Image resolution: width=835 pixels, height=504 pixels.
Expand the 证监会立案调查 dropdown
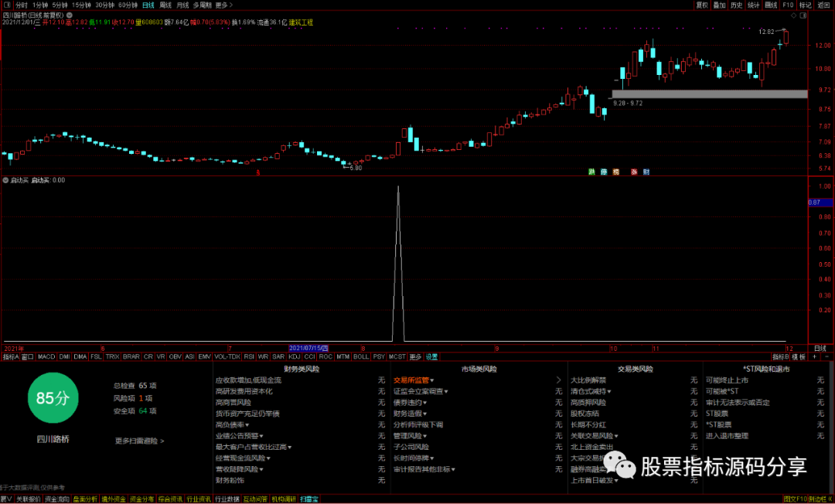click(x=420, y=391)
